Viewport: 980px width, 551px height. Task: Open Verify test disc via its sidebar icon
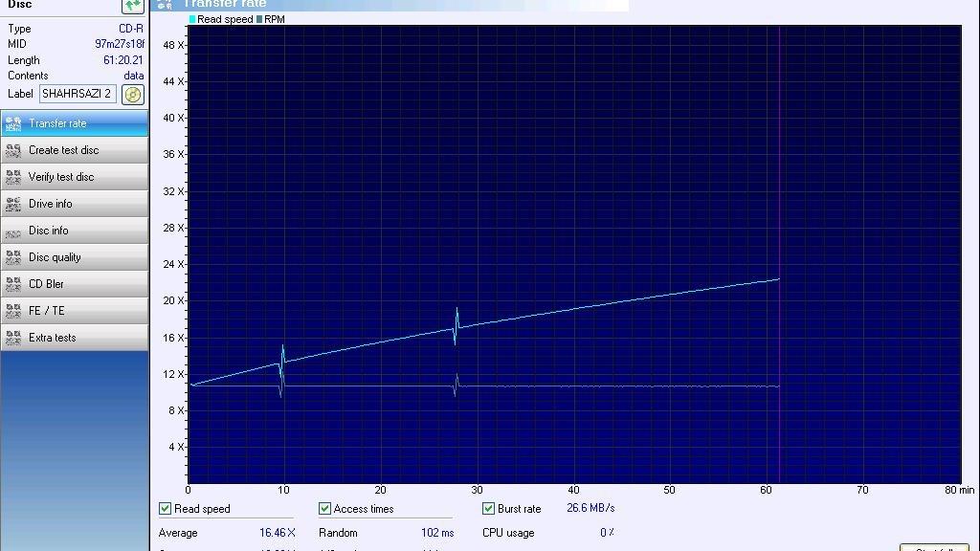pos(13,177)
